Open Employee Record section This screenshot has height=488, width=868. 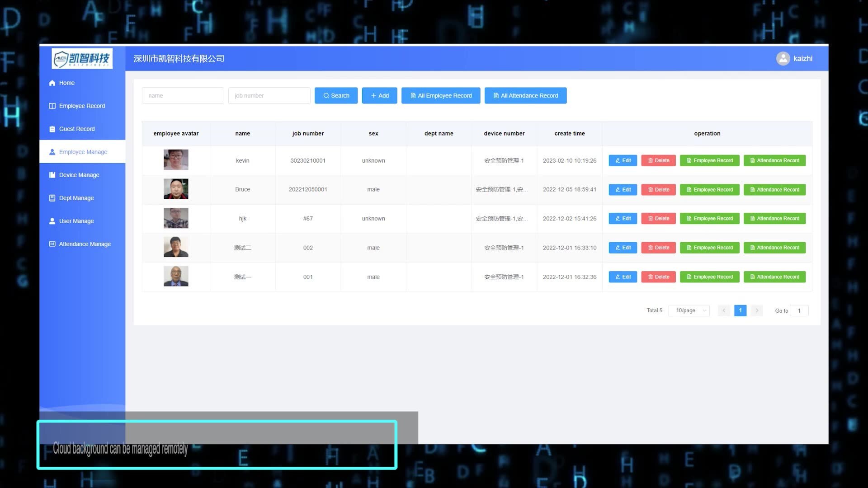(82, 105)
